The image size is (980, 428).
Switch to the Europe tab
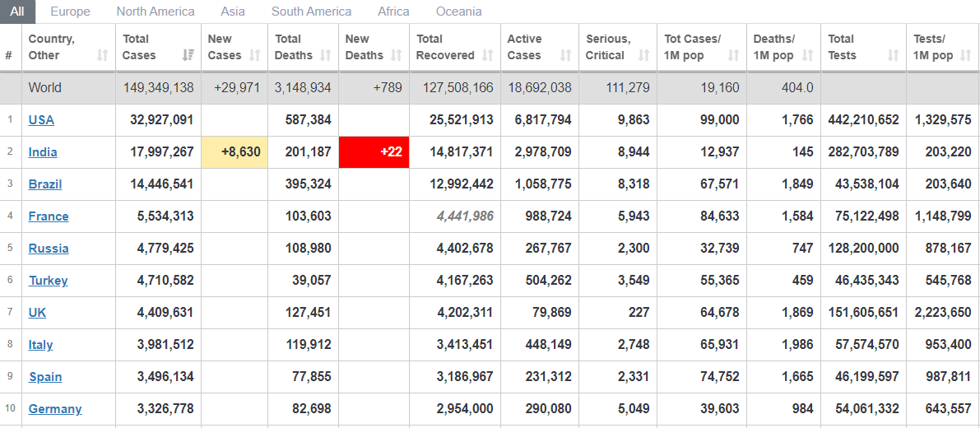[x=70, y=12]
